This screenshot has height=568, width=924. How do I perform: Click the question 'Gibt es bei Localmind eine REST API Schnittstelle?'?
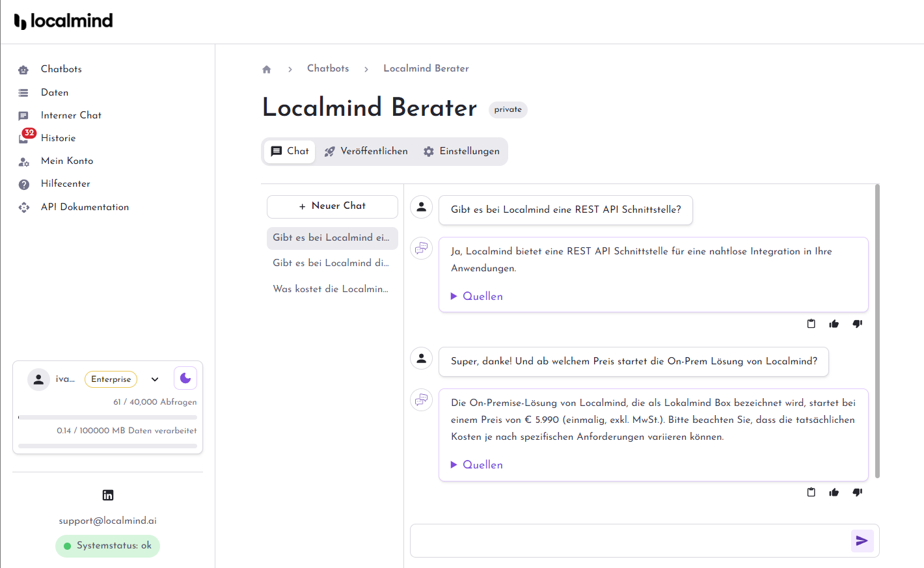pyautogui.click(x=565, y=210)
